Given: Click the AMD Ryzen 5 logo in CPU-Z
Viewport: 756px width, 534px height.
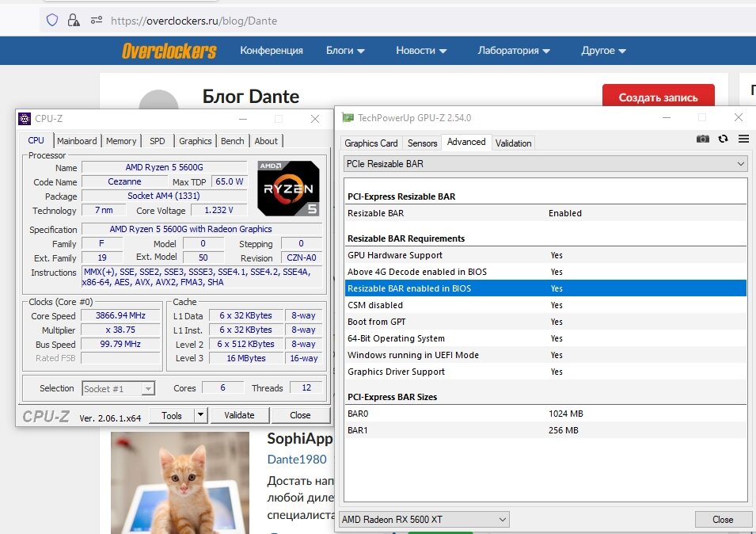Looking at the screenshot, I should tap(288, 188).
